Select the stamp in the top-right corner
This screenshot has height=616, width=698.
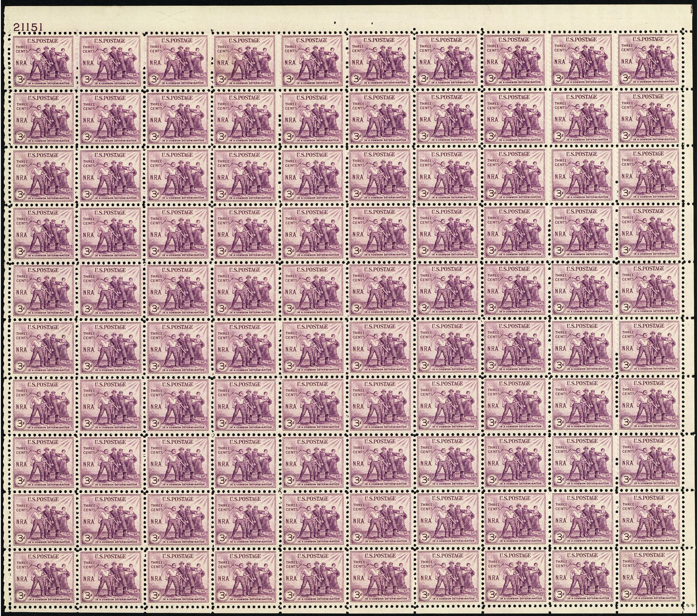click(x=648, y=60)
